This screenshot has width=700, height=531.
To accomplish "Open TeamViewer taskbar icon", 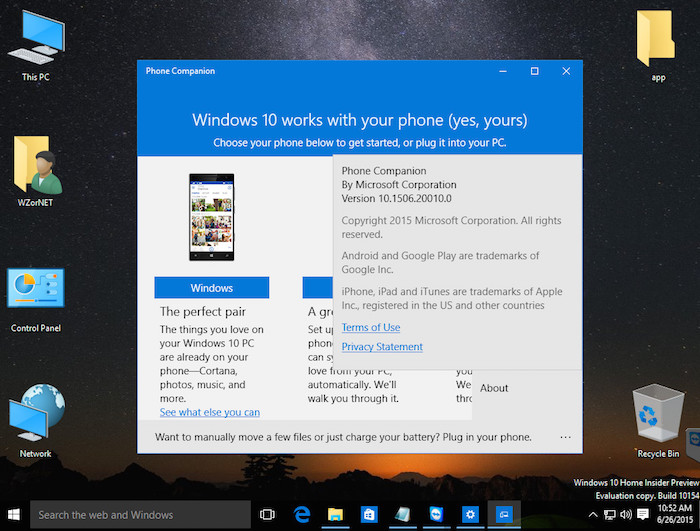I will point(436,515).
